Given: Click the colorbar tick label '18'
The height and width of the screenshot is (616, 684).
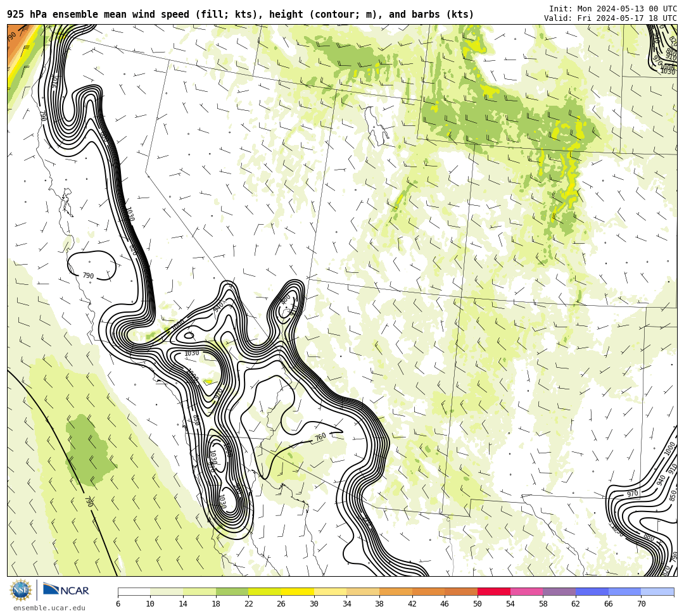Looking at the screenshot, I should click(x=215, y=604).
